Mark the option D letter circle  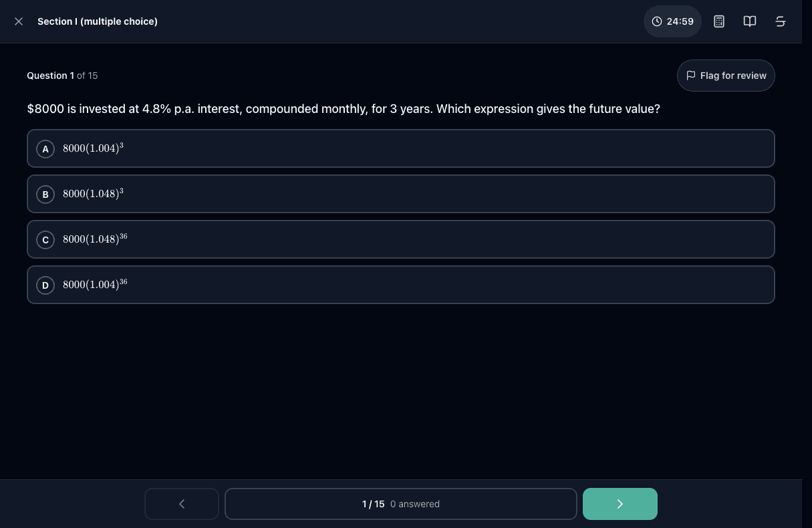point(45,285)
